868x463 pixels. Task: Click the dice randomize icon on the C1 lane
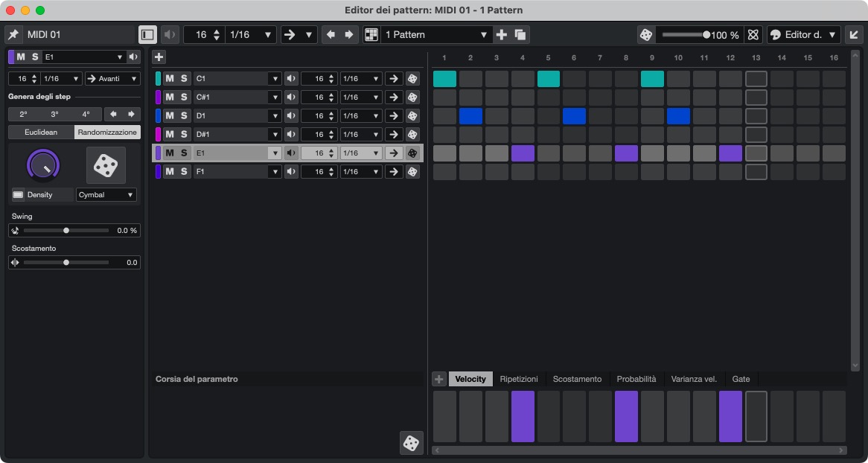click(412, 78)
